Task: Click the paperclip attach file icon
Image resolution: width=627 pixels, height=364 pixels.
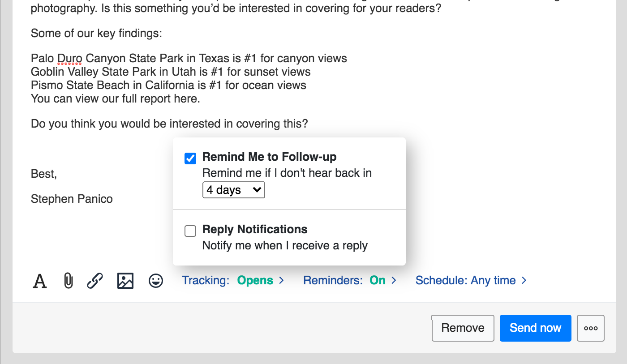Action: pos(68,281)
